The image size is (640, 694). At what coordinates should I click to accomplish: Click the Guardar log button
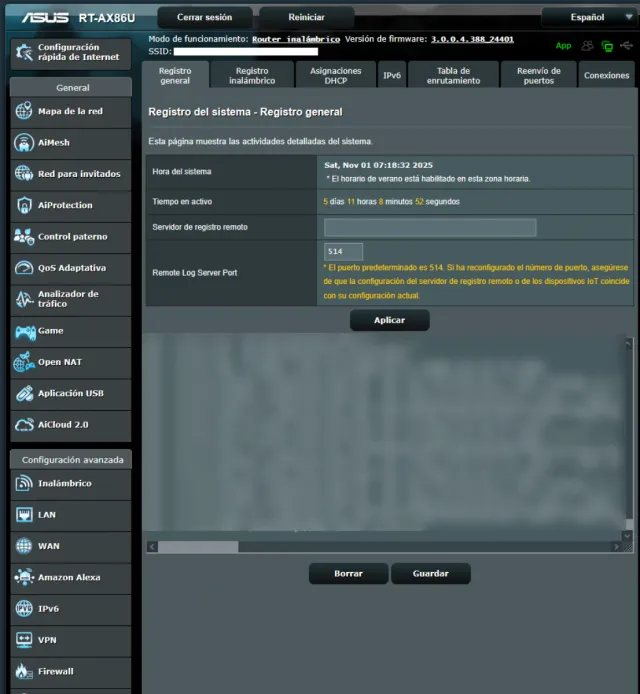click(431, 574)
